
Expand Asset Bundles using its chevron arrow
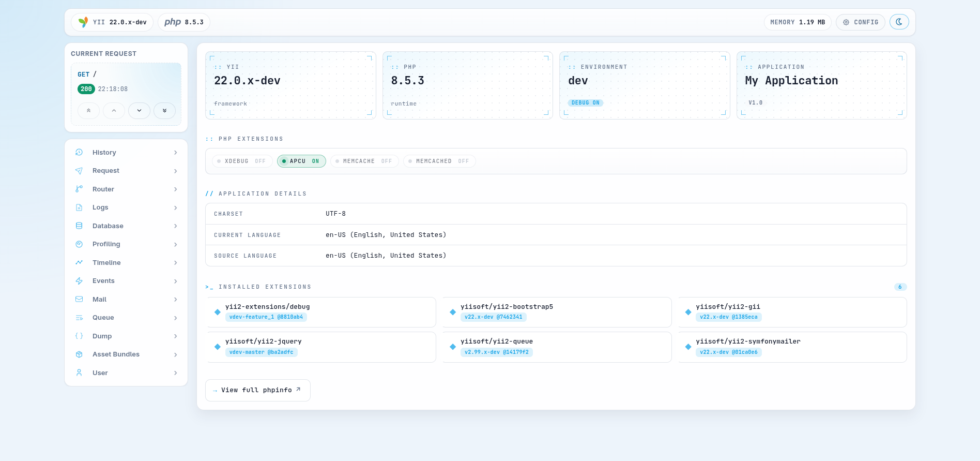point(176,355)
